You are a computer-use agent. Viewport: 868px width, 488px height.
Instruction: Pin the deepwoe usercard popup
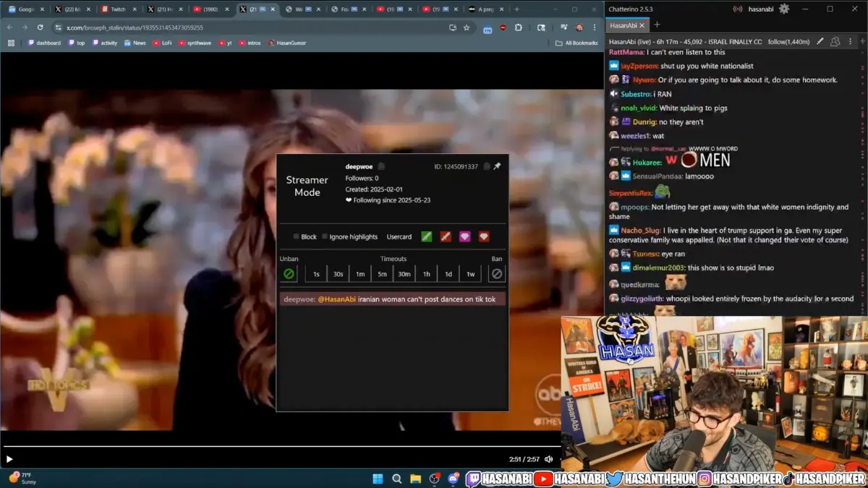point(497,166)
